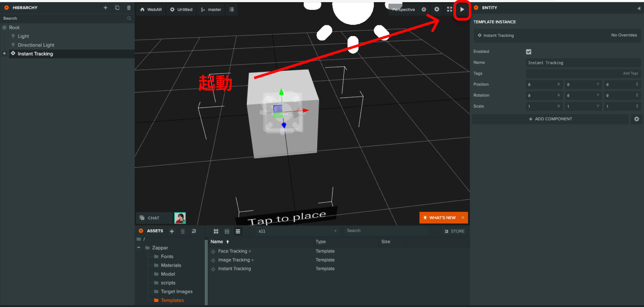644x307 pixels.
Task: Open master branch version control
Action: [211, 9]
